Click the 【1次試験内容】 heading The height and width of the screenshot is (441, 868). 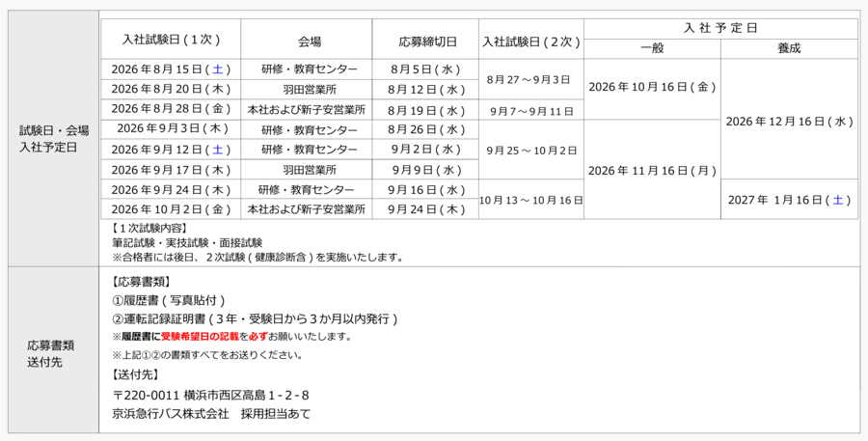[149, 229]
